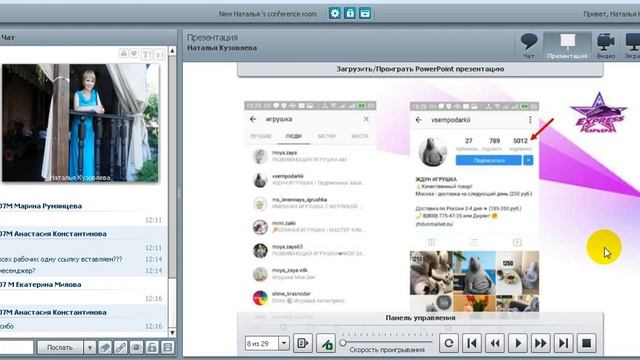
Task: Jump to last slide button
Action: [563, 343]
